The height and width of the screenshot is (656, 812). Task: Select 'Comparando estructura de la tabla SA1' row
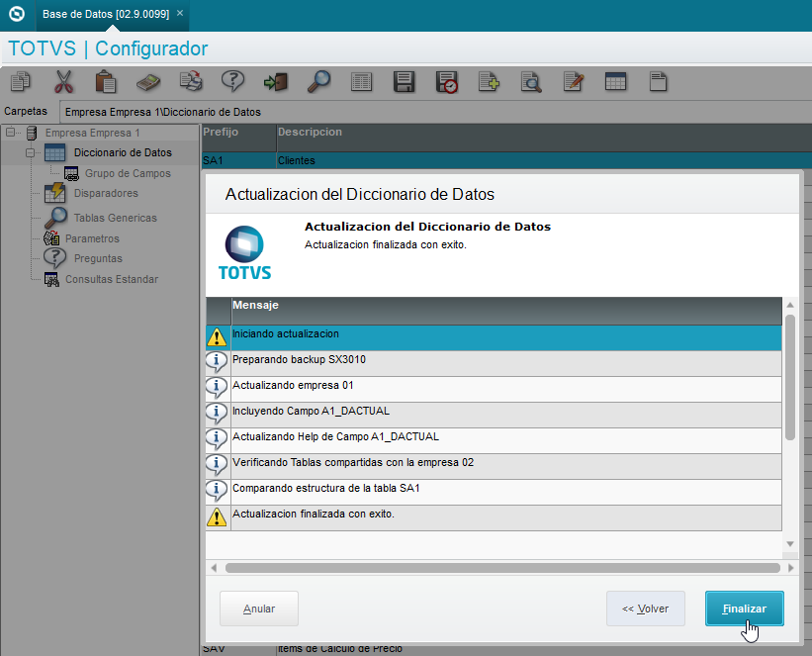point(494,493)
